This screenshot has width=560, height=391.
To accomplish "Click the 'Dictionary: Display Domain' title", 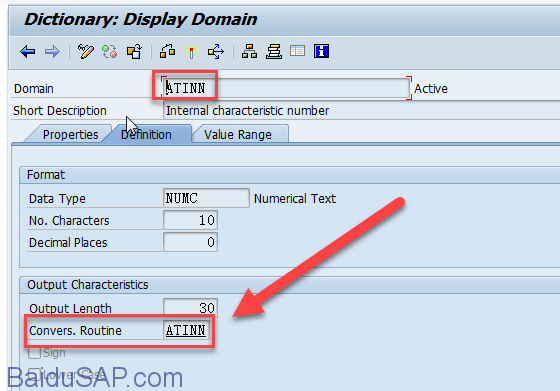I will click(x=140, y=19).
